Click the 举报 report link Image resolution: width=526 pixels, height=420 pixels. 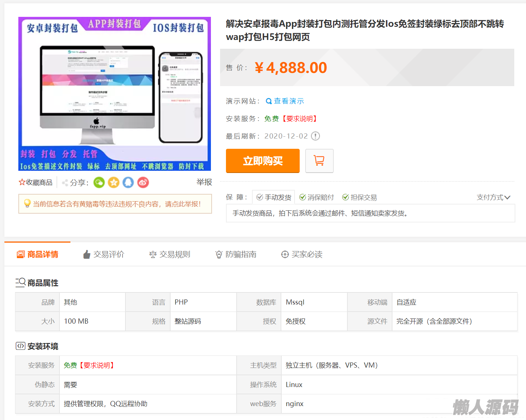coord(204,182)
